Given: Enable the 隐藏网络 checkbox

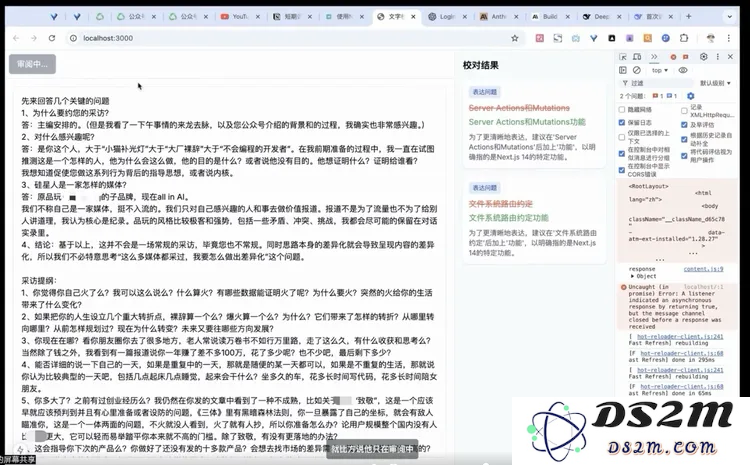Looking at the screenshot, I should click(622, 110).
